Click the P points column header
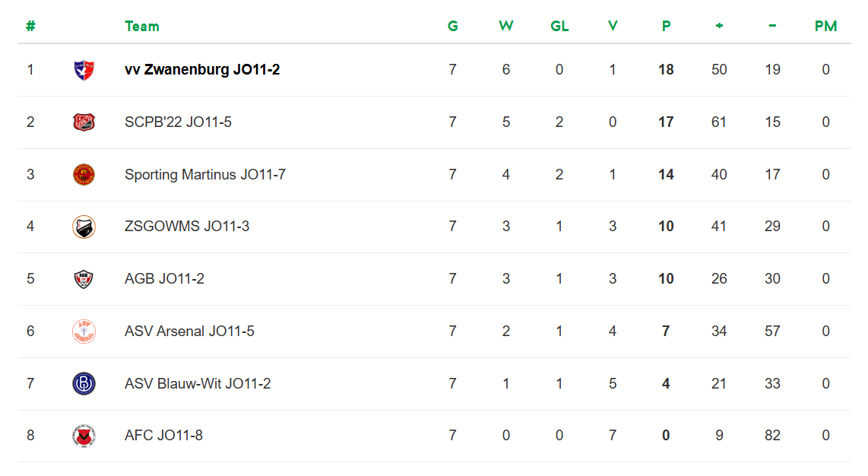868x476 pixels. click(x=666, y=27)
